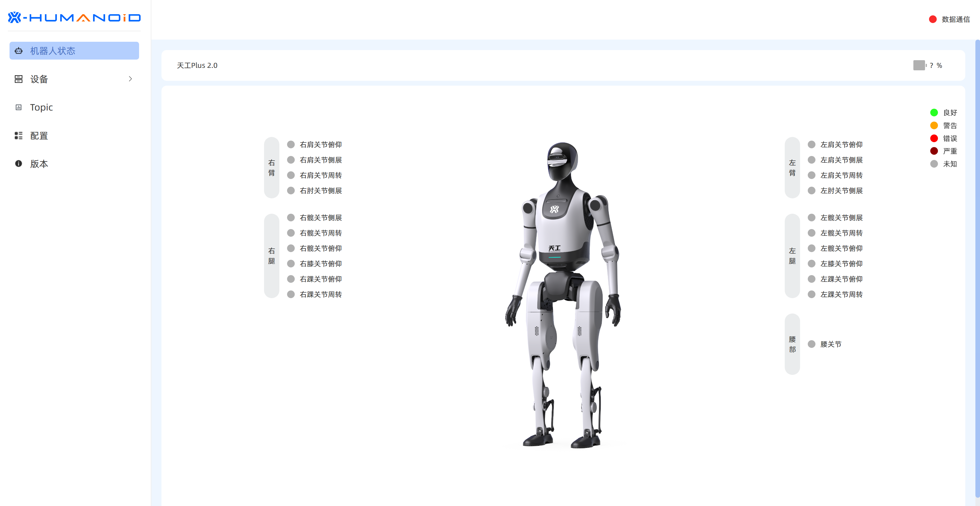The image size is (980, 506).
Task: Click the 左膝关节俯仰 joint status dot
Action: click(811, 264)
